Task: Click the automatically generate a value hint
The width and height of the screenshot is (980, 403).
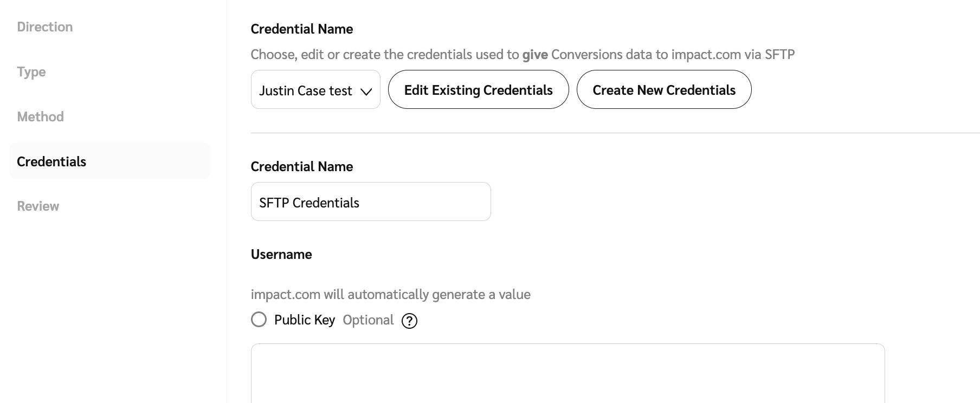Action: pyautogui.click(x=390, y=295)
